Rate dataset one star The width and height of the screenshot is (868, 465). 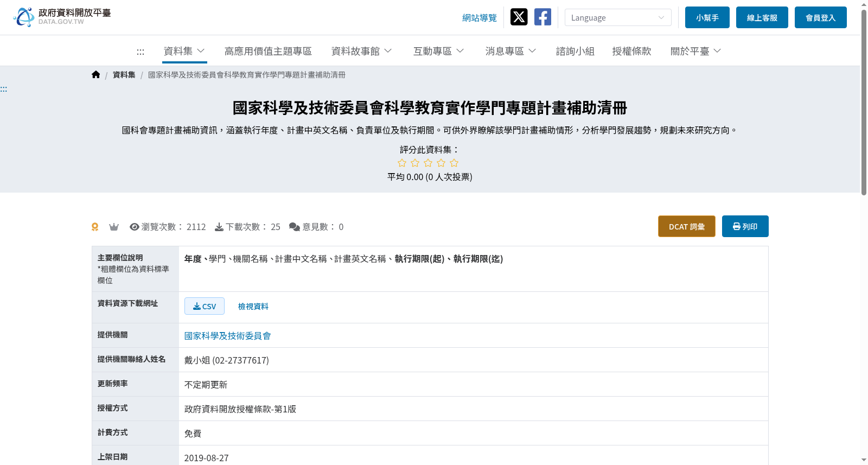402,163
